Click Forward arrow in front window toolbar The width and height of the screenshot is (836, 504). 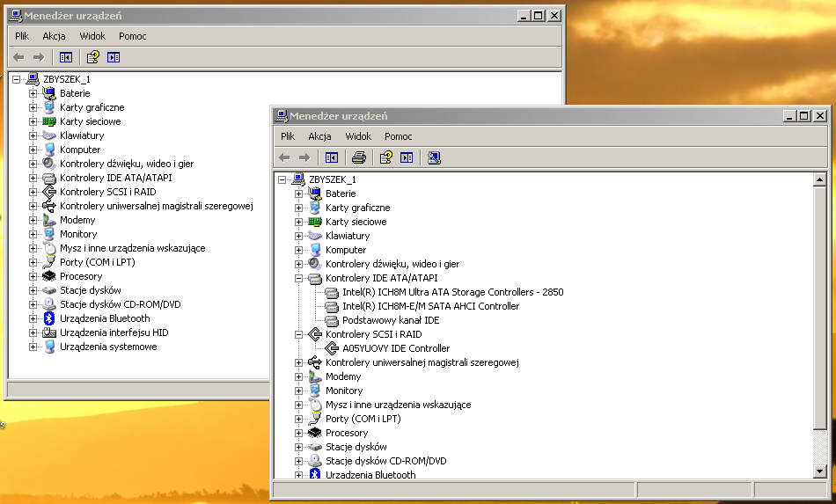(x=304, y=157)
